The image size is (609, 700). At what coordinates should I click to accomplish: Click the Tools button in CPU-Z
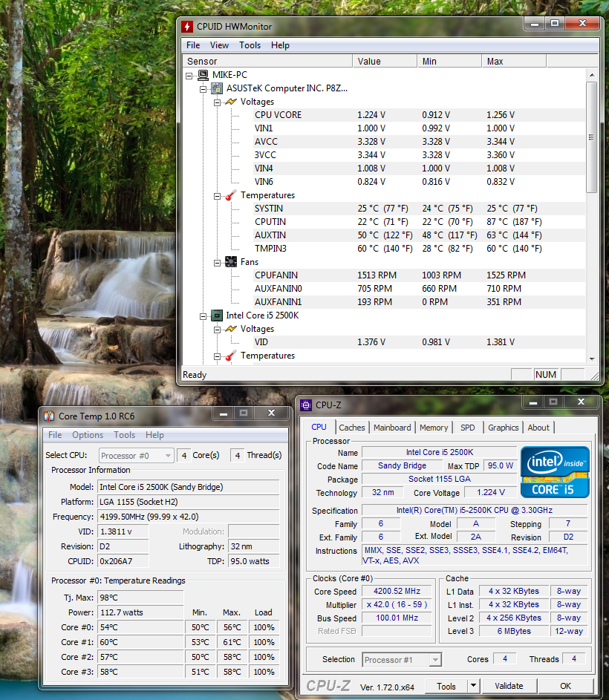[x=446, y=686]
